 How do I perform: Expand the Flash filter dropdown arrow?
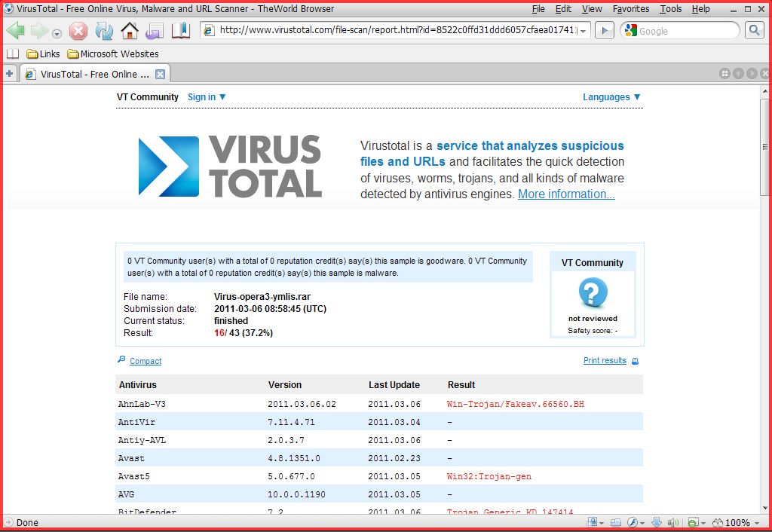[x=642, y=523]
